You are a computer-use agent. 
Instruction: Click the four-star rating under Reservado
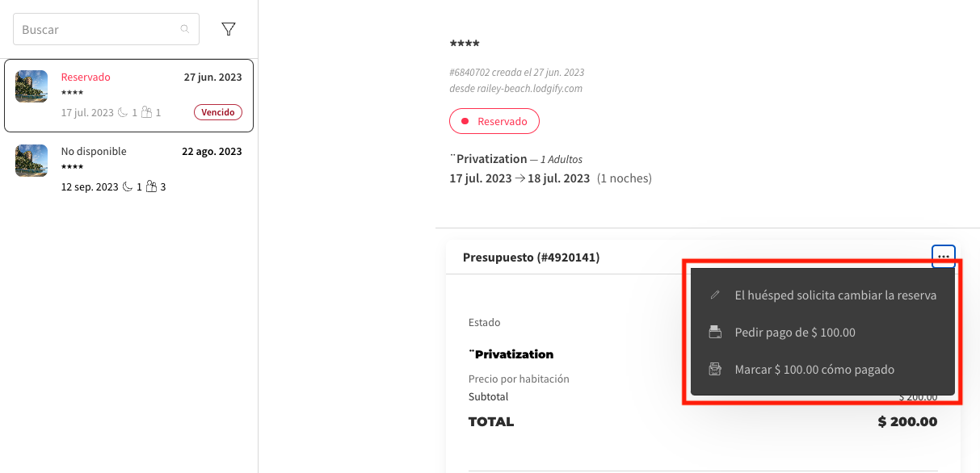[73, 93]
